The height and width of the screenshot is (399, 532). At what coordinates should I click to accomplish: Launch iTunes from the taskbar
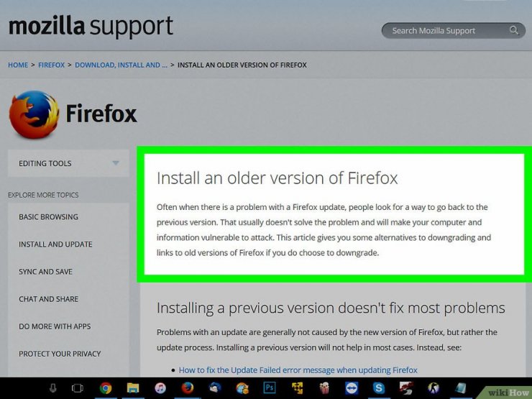pos(160,387)
